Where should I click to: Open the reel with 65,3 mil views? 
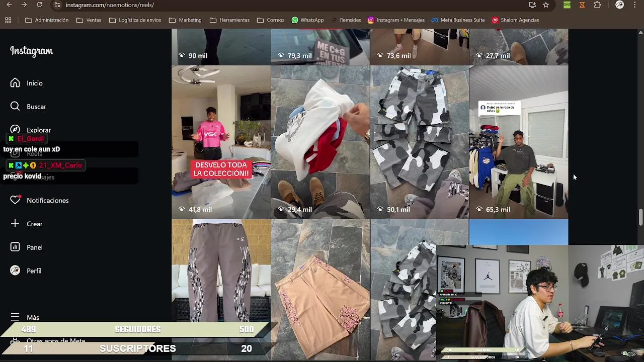pos(519,142)
